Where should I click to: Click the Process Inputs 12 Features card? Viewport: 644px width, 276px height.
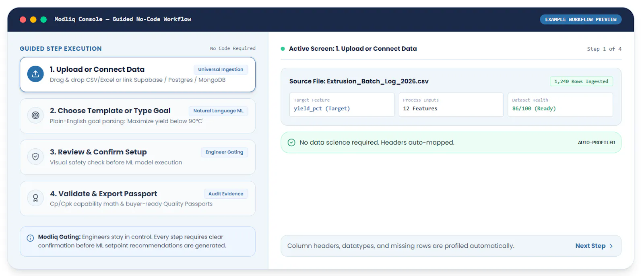[x=451, y=105]
